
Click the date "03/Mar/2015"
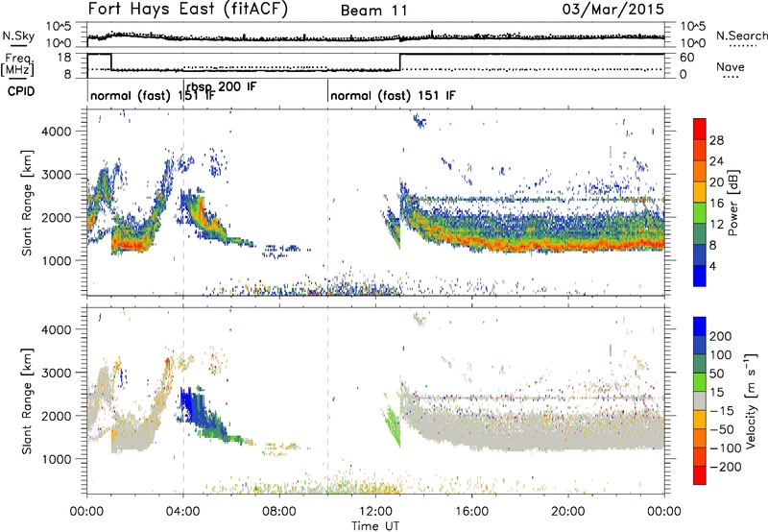613,10
